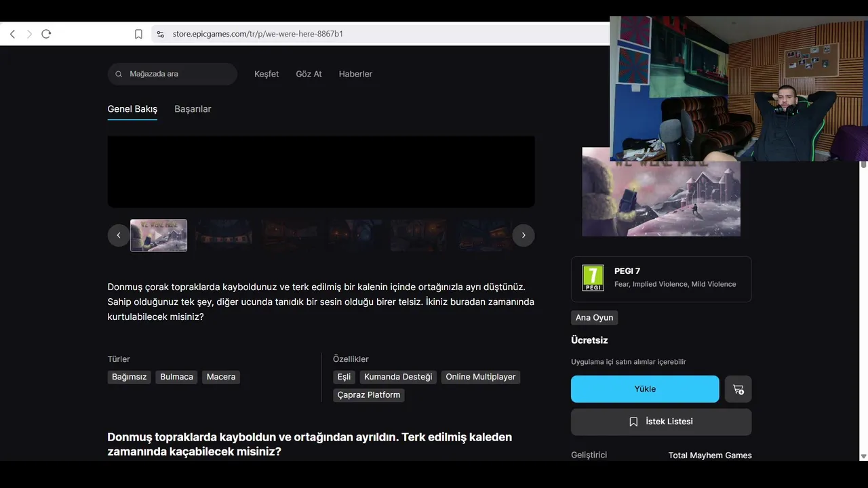This screenshot has height=488, width=868.
Task: Open the Çapraz Platform feature tag
Action: click(369, 395)
